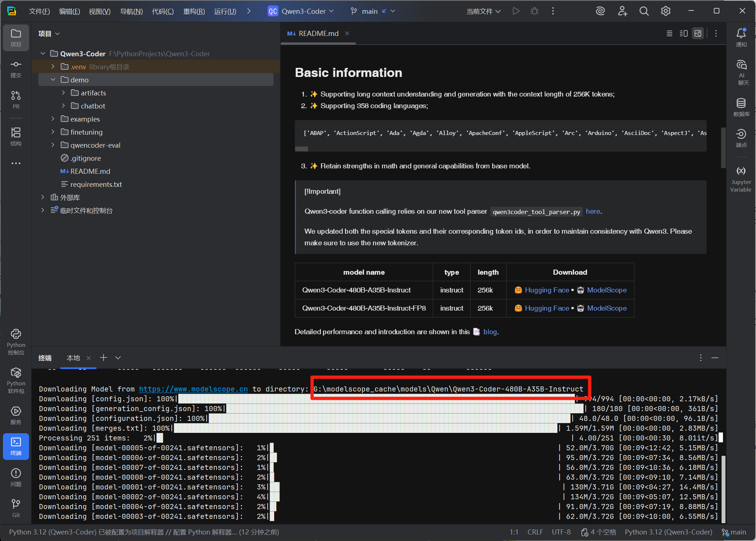The image size is (756, 541).
Task: Expand the chatbot folder
Action: pyautogui.click(x=64, y=106)
